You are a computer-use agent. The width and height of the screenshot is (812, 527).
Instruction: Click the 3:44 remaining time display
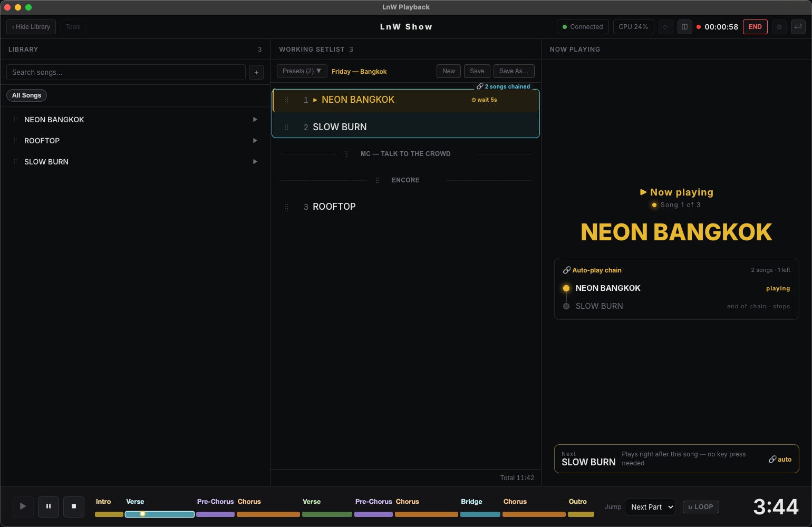coord(776,507)
